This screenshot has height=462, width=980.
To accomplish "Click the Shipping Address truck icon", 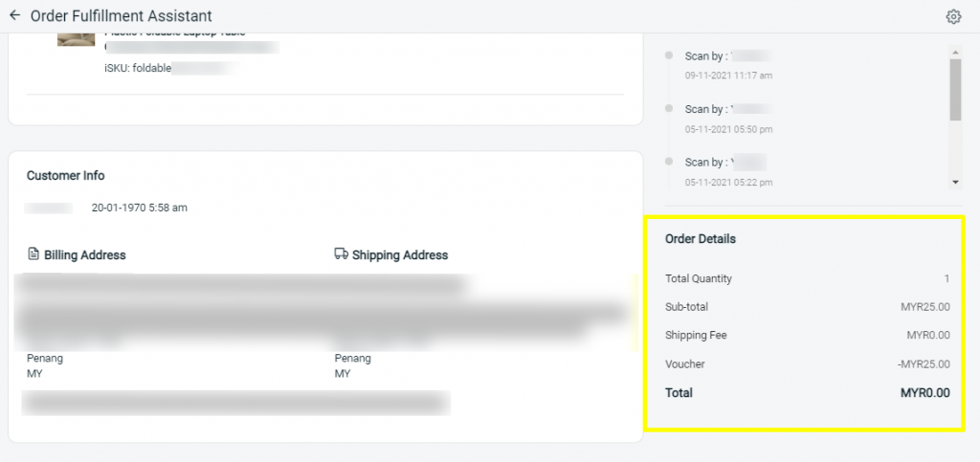I will coord(341,254).
